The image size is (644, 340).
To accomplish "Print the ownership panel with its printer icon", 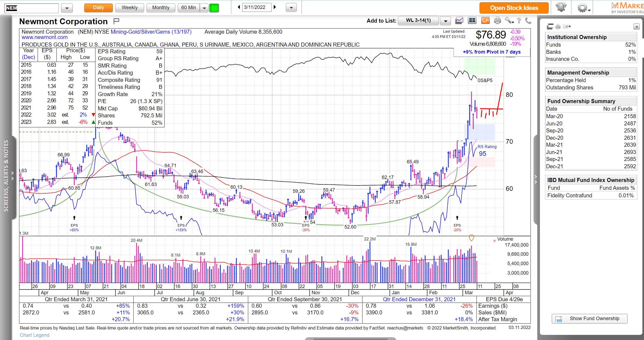I will (558, 26).
